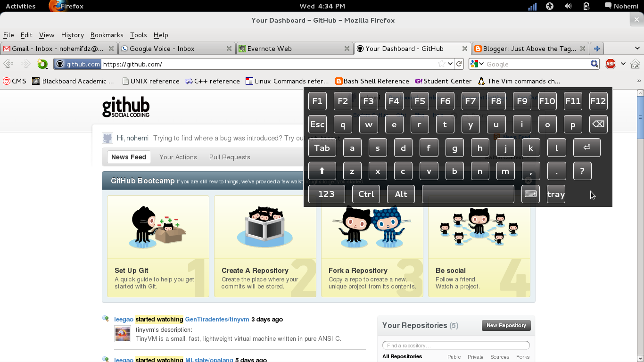Open the dropdown arrow next to ABP

(623, 64)
